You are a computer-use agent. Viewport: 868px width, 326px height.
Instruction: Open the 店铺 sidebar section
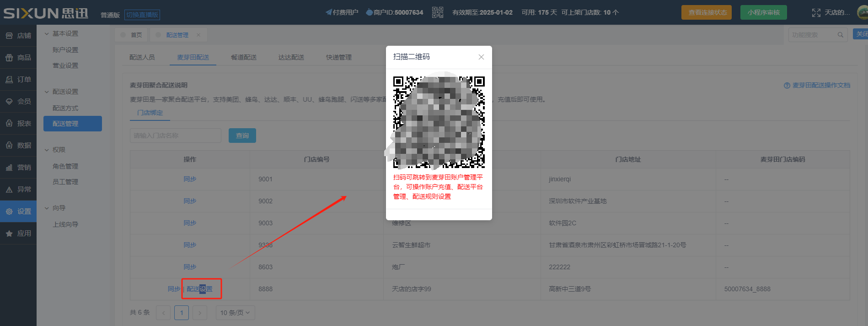(x=18, y=35)
